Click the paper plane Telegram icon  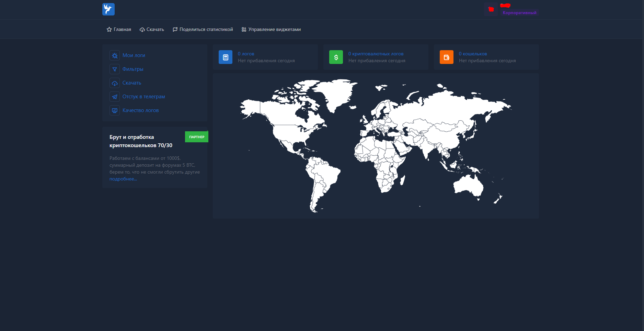click(x=115, y=97)
